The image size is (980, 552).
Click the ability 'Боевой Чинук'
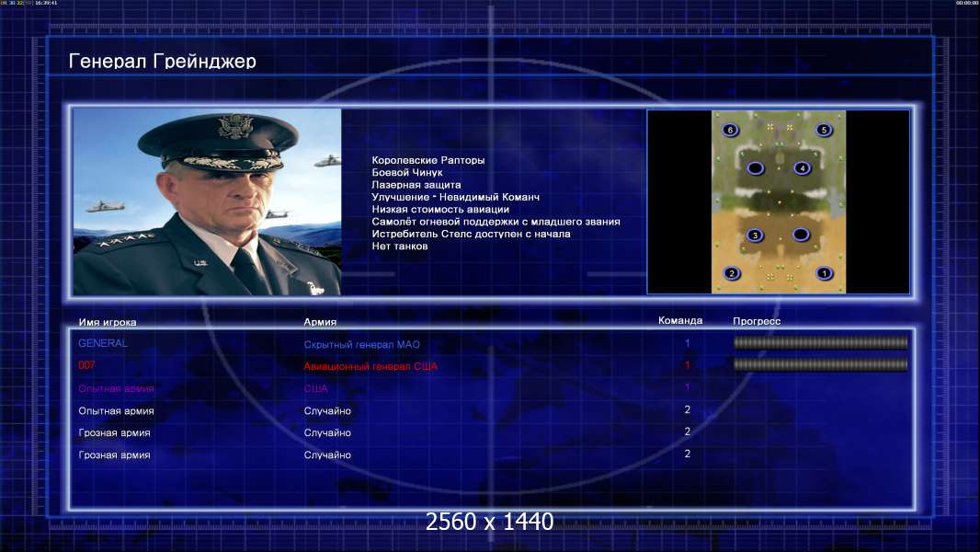(407, 173)
